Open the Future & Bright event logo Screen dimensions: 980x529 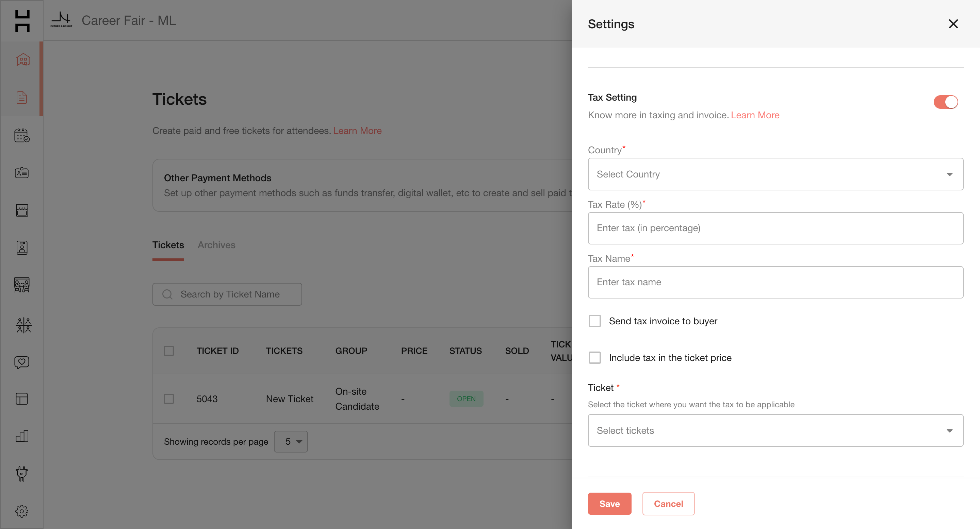click(x=61, y=20)
